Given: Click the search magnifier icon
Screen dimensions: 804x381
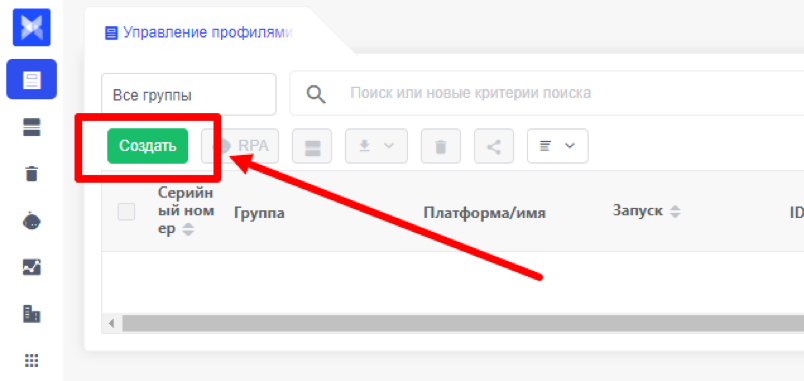Looking at the screenshot, I should point(316,94).
